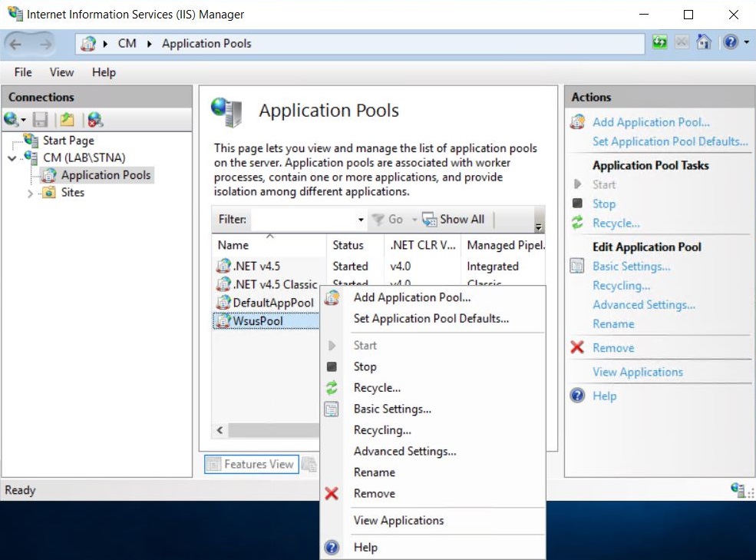Click the horizontal scrollbar left arrow in pool list
Viewport: 756px width, 560px height.
[220, 430]
